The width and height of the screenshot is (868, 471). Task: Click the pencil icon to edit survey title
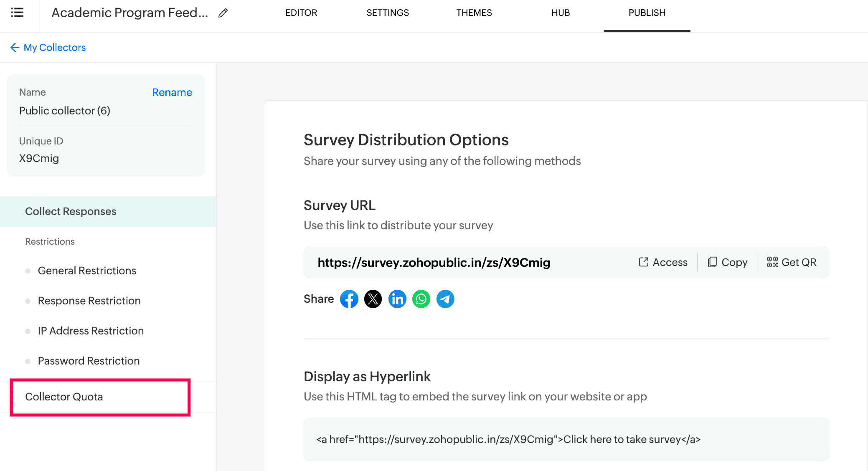pos(223,13)
